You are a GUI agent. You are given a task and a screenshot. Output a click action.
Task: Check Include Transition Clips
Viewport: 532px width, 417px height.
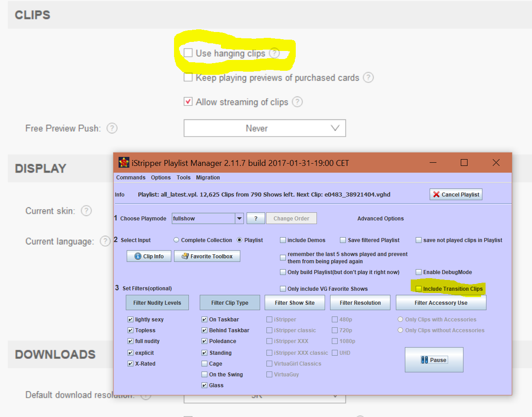click(419, 289)
